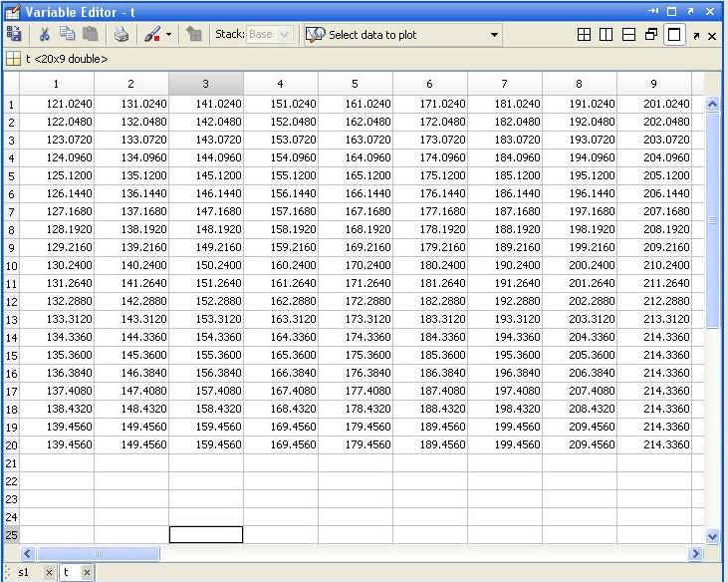Screen dimensions: 728x582
Task: Click the new-variable-from-selection icon at far left
Action: point(14,35)
